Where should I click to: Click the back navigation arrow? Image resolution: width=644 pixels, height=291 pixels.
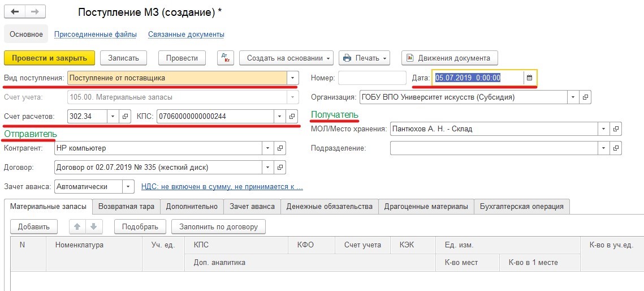pos(15,12)
